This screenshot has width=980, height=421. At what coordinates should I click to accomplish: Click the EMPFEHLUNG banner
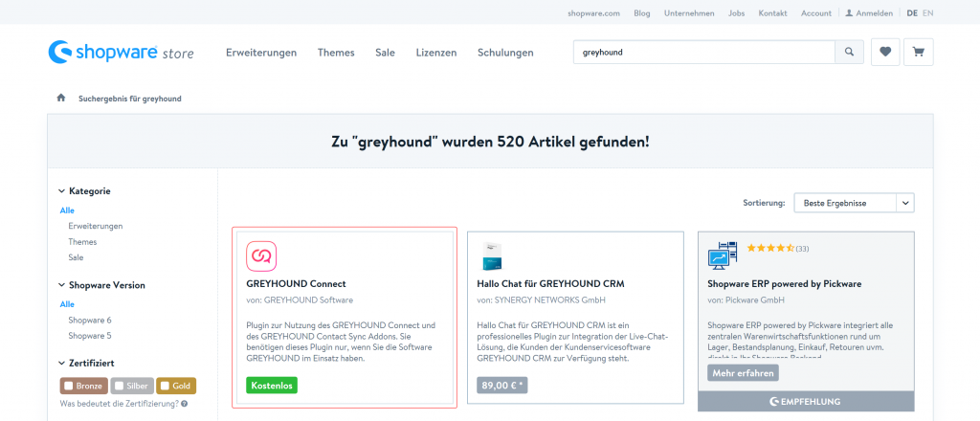pos(806,401)
